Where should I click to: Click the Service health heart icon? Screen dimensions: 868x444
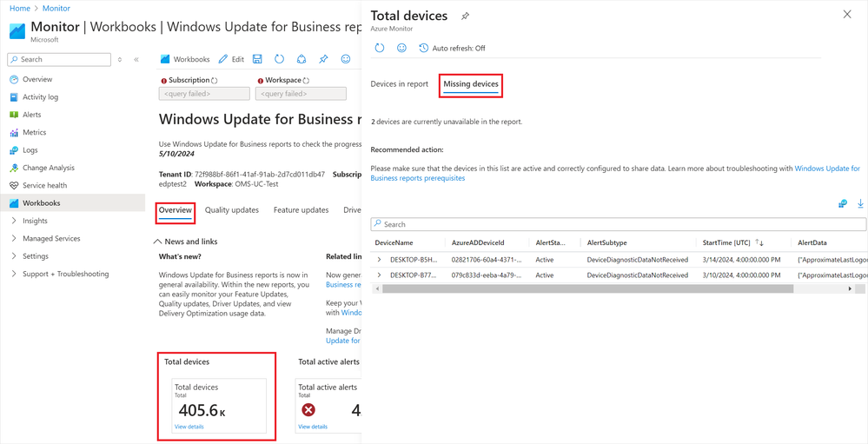tap(14, 185)
